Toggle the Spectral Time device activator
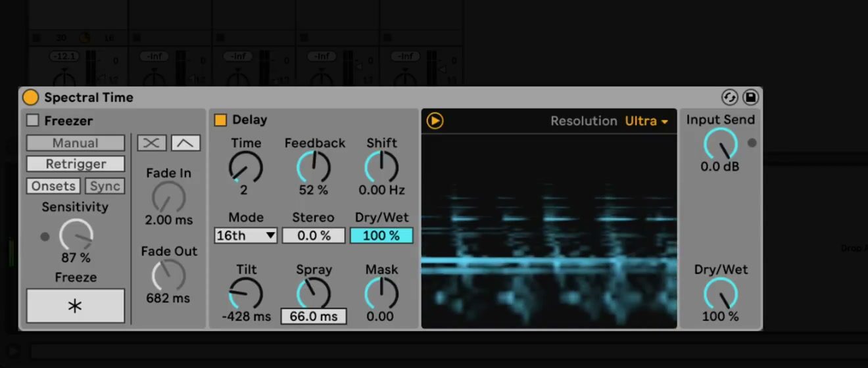 click(30, 97)
